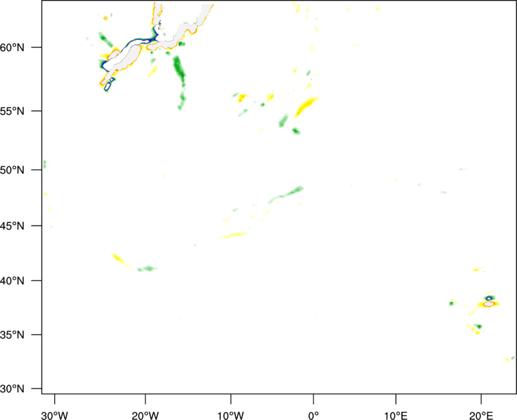This screenshot has width=517, height=420.
Task: Click the 0° longitude axis label
Action: [x=313, y=415]
